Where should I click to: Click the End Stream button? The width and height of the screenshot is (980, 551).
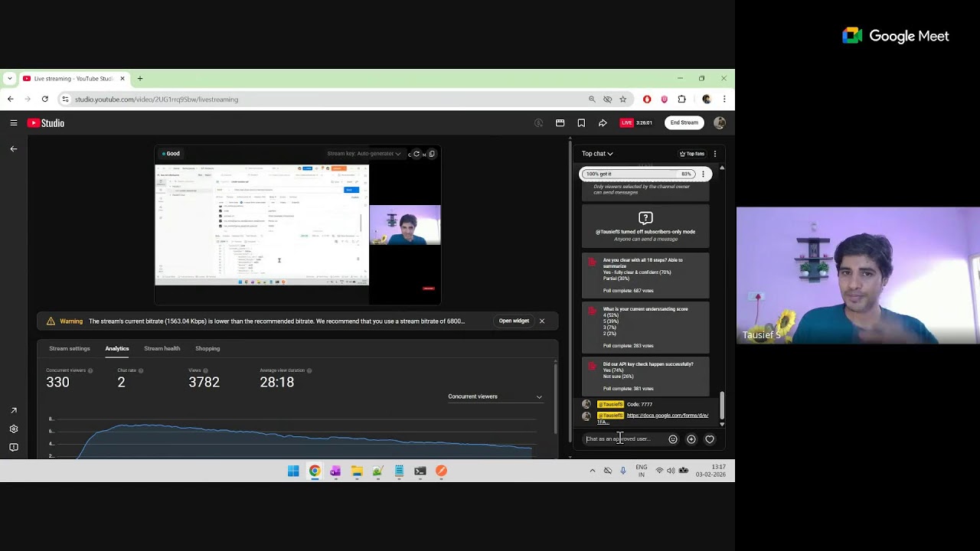[684, 122]
